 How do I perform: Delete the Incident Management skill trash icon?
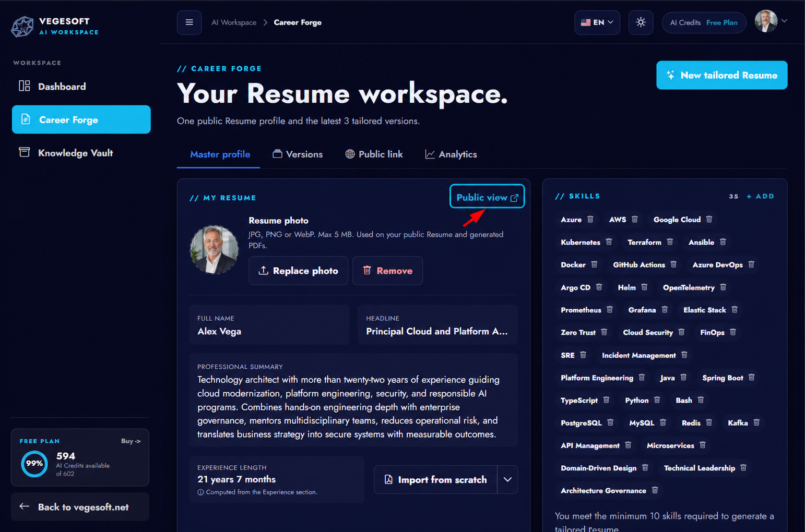[x=684, y=355]
